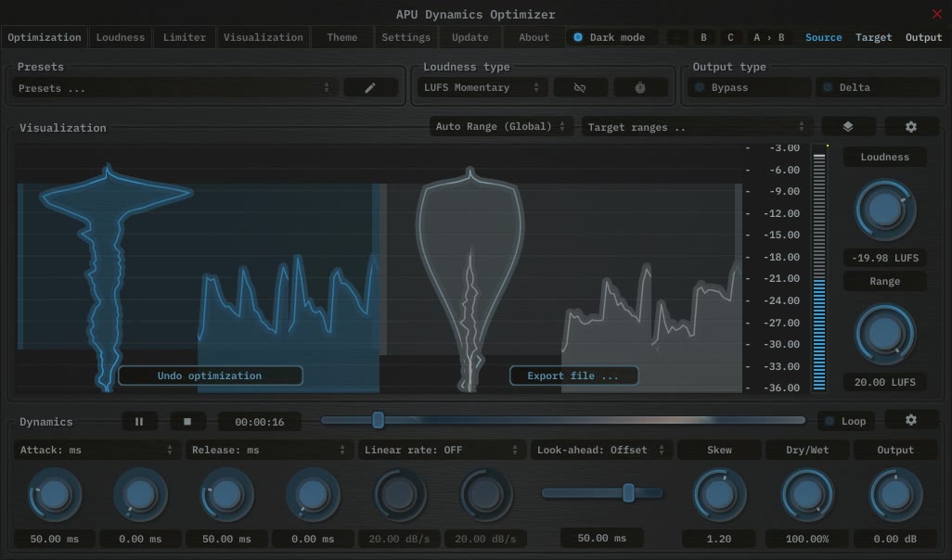Click the Look-ahead offset slider handle
The height and width of the screenshot is (560, 952).
point(628,493)
